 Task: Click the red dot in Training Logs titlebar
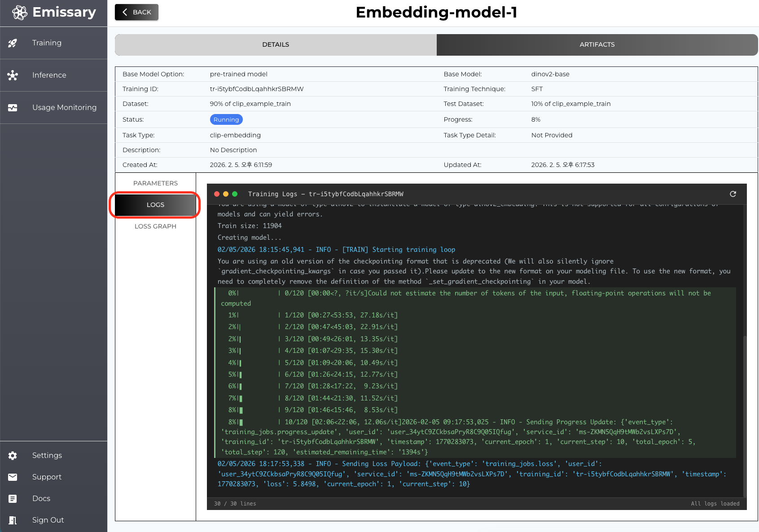click(x=217, y=194)
